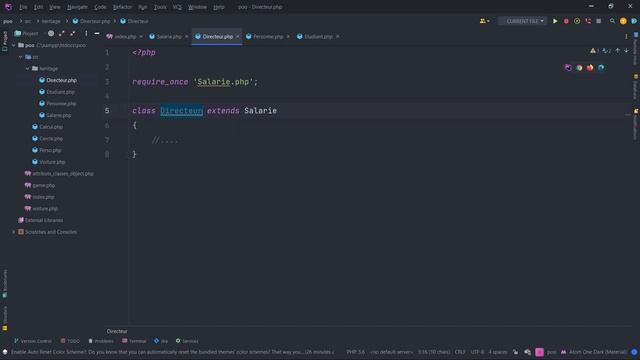Screen dimensions: 640x360
Task: Open the Version Control tool window
Action: [x=33, y=341]
